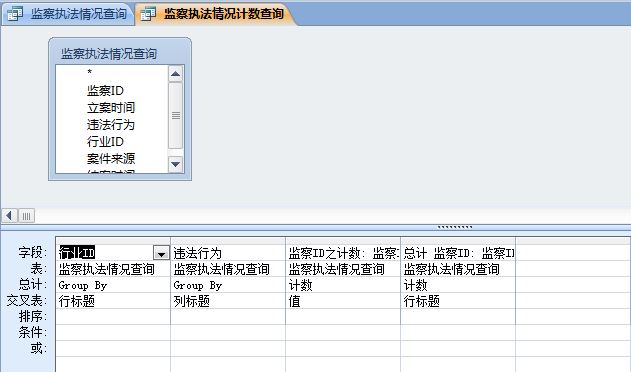Screen dimensions: 631x372
Task: Click sort cell under 行业ID column
Action: coord(113,317)
